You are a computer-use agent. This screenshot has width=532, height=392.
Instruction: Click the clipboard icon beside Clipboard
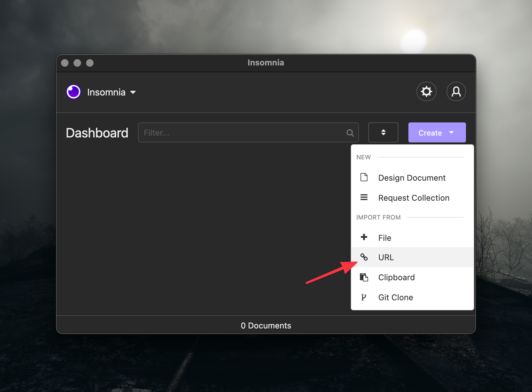tap(364, 277)
